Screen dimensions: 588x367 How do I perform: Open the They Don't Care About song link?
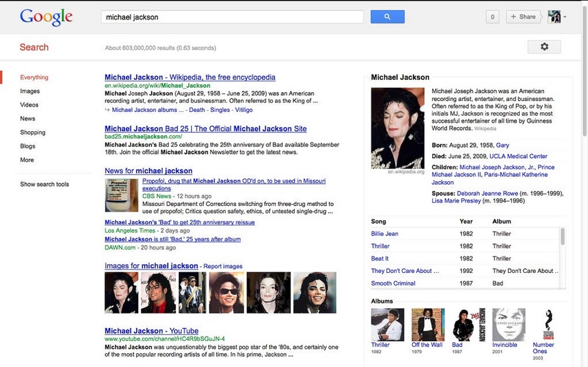click(405, 271)
